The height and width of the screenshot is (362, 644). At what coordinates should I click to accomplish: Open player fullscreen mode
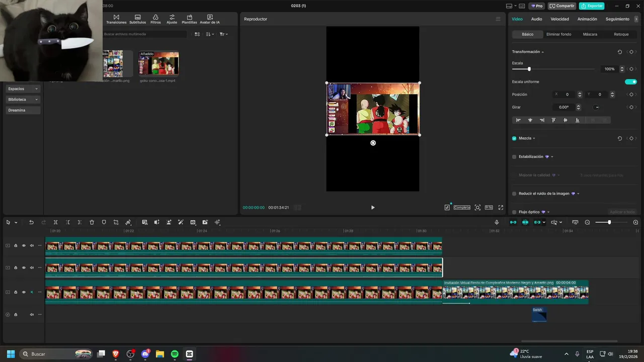pyautogui.click(x=501, y=207)
